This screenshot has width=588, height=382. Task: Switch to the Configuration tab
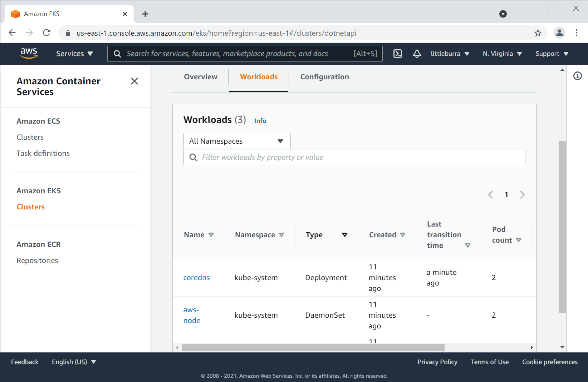[324, 77]
